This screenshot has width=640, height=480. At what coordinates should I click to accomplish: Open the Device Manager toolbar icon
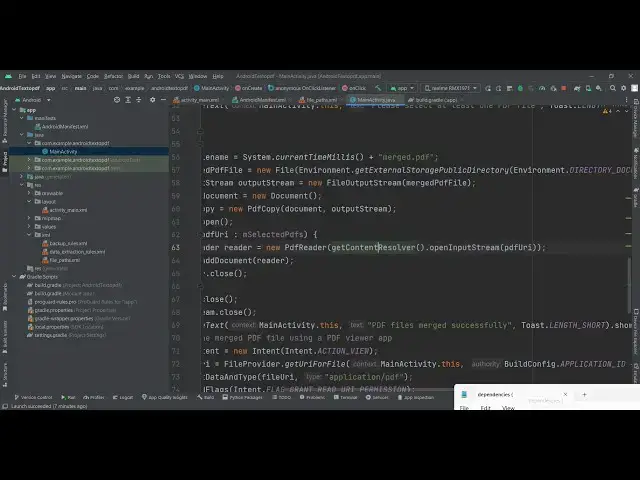point(588,88)
